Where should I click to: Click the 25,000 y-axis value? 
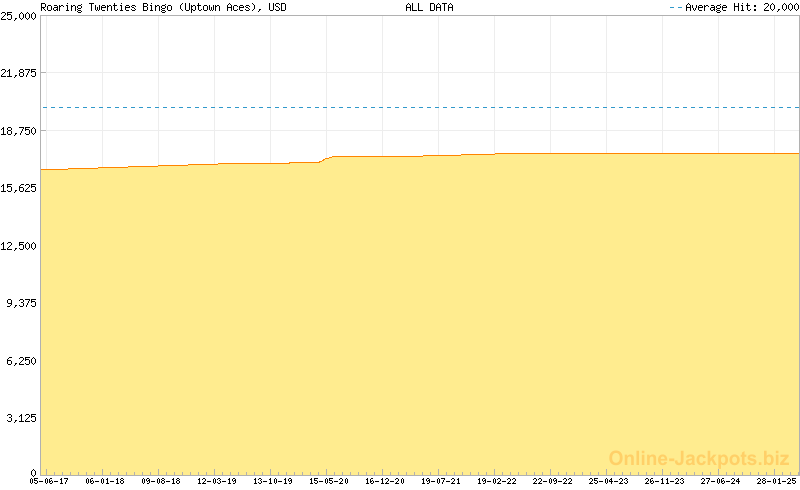click(19, 16)
